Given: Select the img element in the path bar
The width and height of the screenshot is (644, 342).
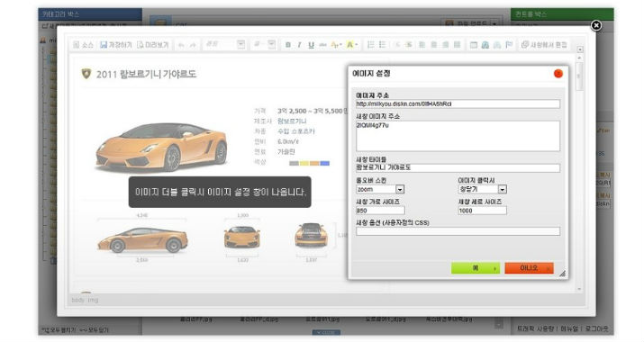Looking at the screenshot, I should [93, 300].
